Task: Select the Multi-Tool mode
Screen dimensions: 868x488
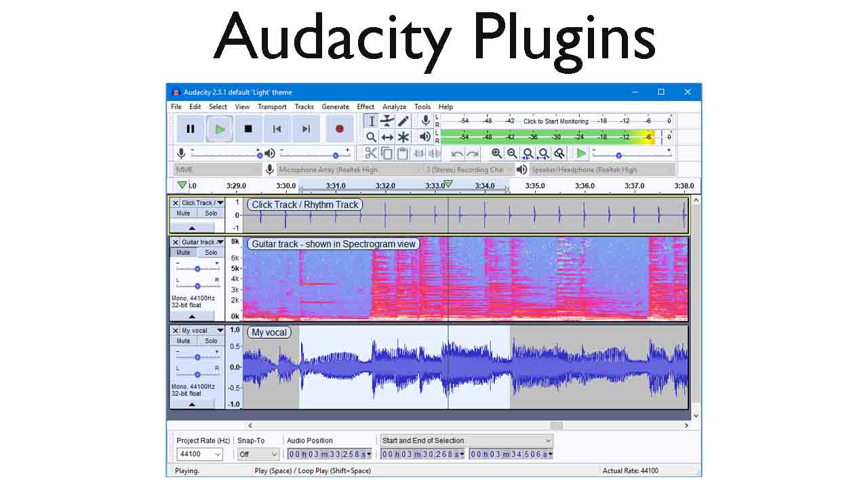Action: [402, 136]
